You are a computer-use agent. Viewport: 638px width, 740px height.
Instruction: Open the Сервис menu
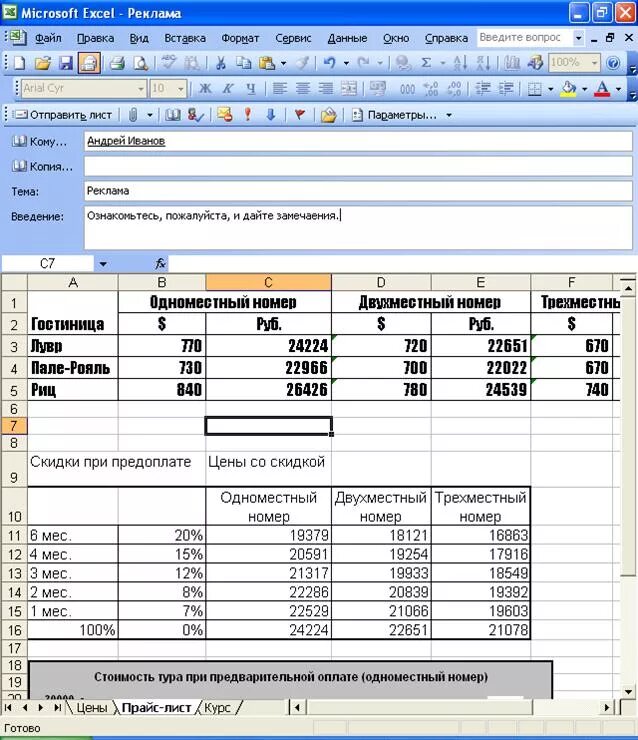point(293,38)
